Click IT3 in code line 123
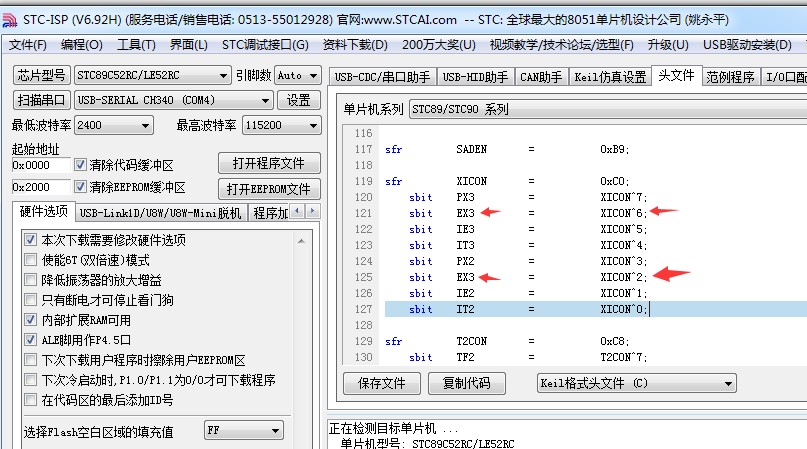Image resolution: width=807 pixels, height=449 pixels. click(x=465, y=245)
